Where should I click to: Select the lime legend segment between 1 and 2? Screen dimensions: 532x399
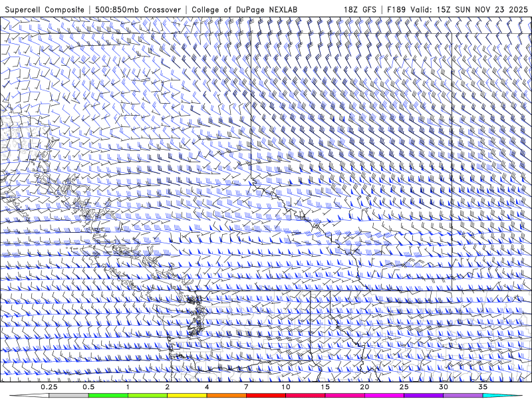coord(148,396)
